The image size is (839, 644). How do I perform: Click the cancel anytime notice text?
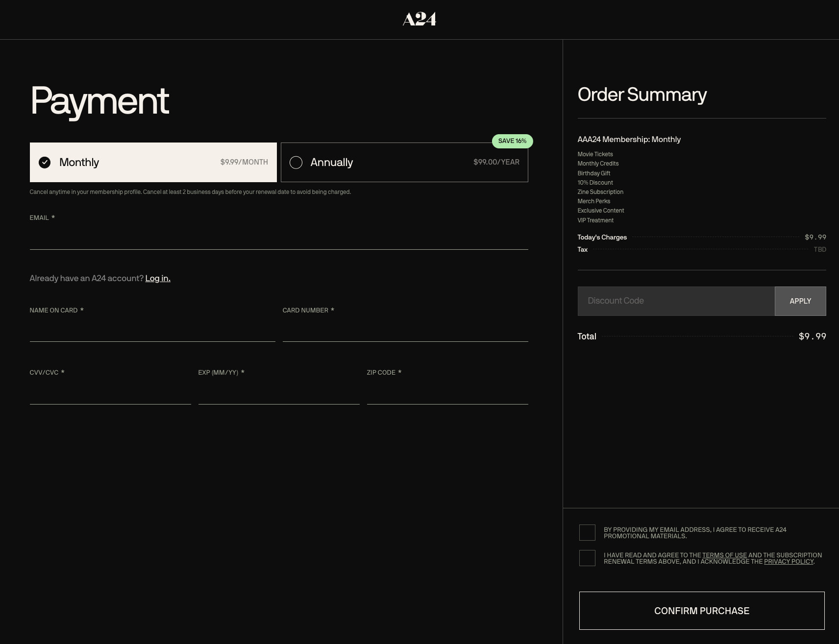pyautogui.click(x=190, y=192)
